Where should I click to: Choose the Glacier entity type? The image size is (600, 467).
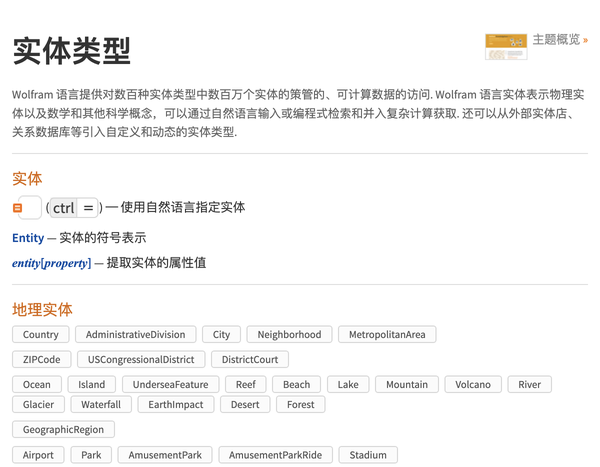point(38,405)
